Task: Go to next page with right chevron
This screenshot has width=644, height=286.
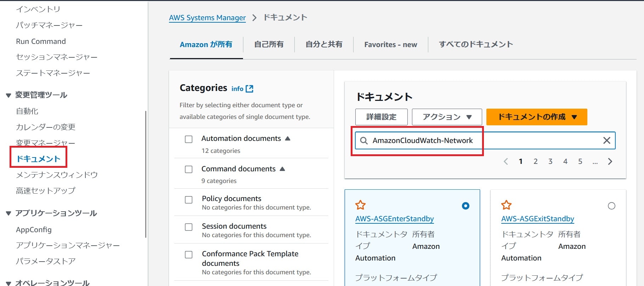Action: point(610,161)
